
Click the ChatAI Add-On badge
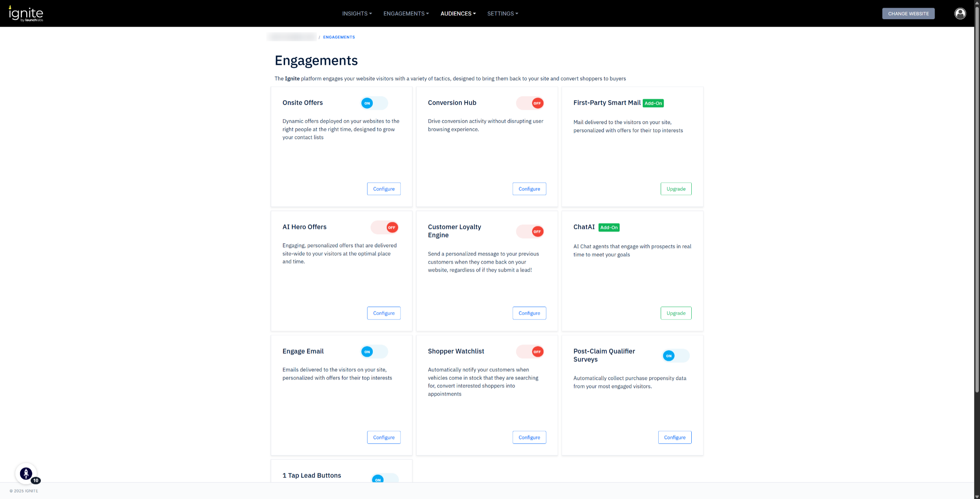608,228
